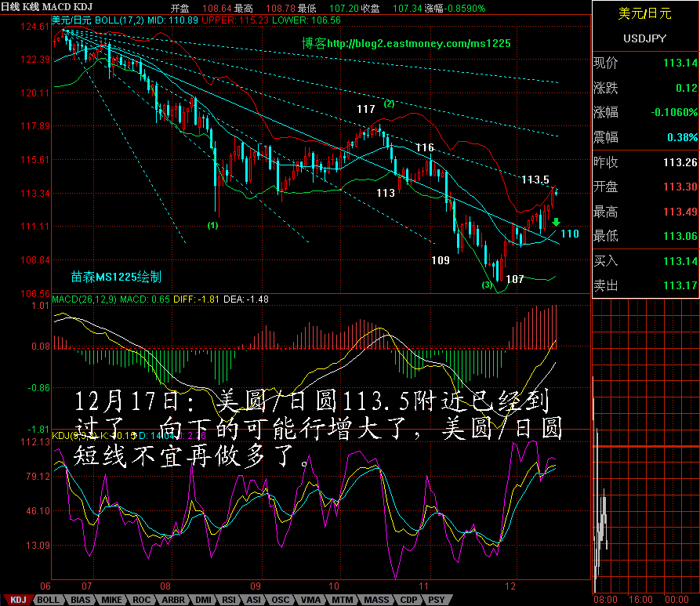Open the BIAS indicator tab
The width and height of the screenshot is (700, 606).
81,600
